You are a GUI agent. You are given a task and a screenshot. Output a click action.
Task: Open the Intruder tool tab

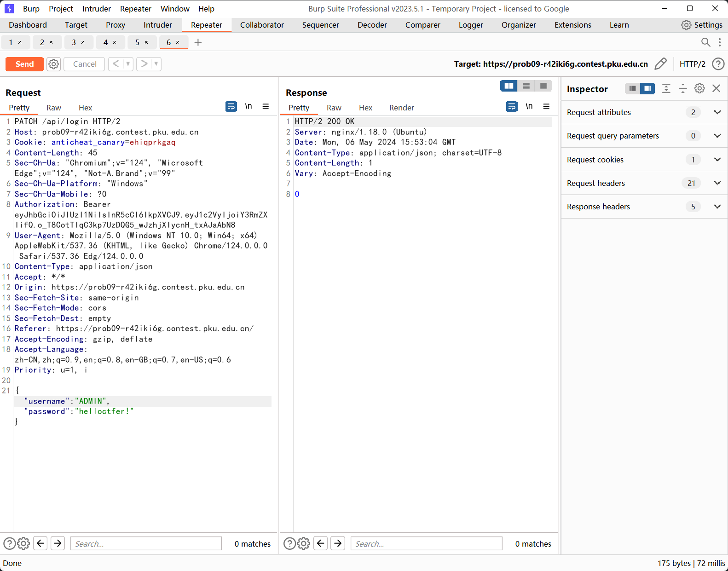pos(158,25)
